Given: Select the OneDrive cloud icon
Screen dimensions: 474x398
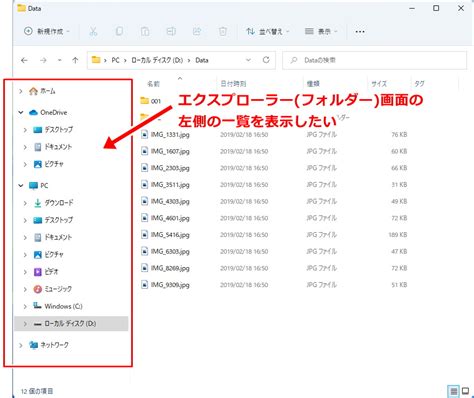Looking at the screenshot, I should tap(33, 113).
